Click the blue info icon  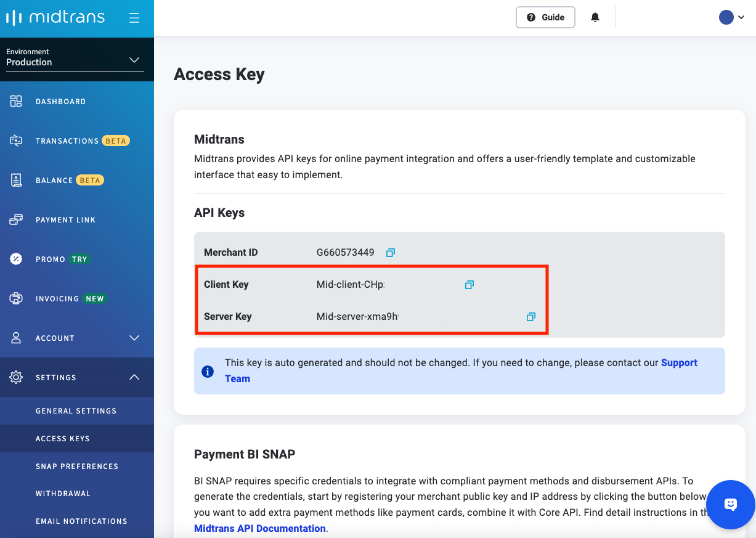(x=208, y=372)
